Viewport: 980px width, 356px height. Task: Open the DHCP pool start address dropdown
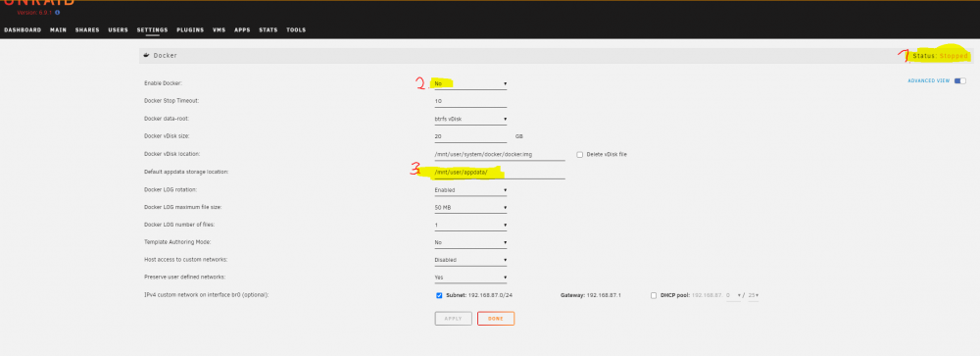(733, 295)
